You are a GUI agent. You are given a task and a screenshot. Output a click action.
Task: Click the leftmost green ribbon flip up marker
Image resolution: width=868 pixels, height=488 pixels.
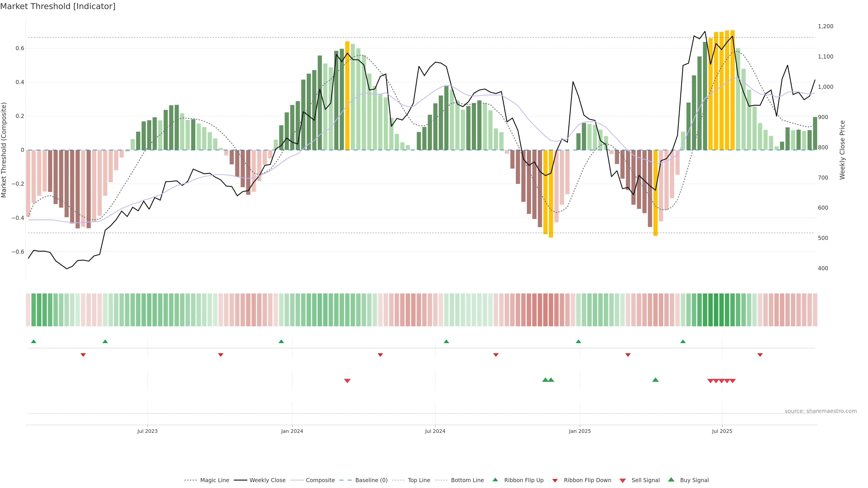click(x=34, y=342)
